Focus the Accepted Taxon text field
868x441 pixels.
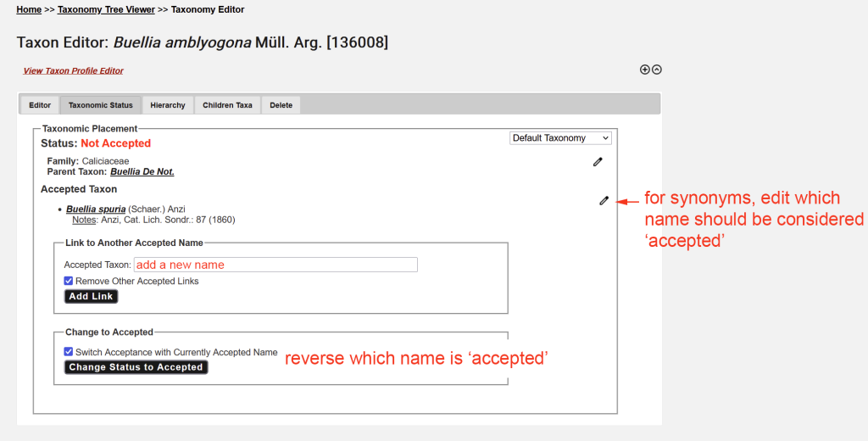click(275, 265)
